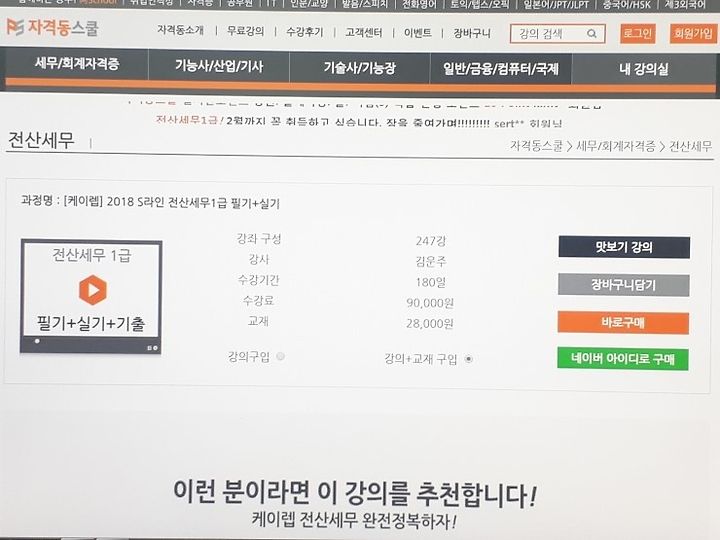Click the 자격동스쿨 logo
The height and width of the screenshot is (540, 720).
point(52,28)
